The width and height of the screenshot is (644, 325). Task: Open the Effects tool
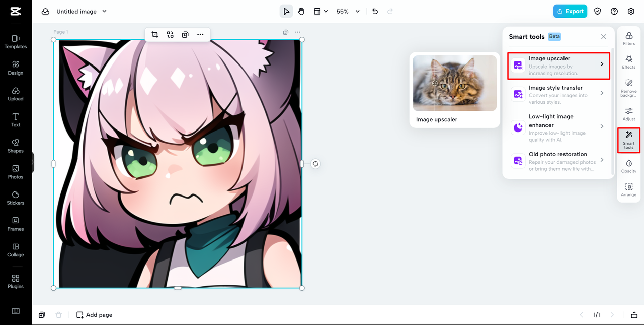[x=629, y=62]
